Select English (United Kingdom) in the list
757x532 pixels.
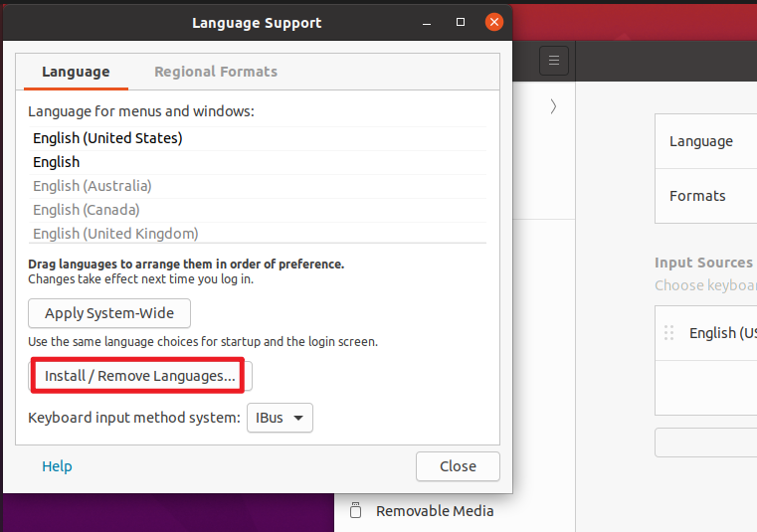click(x=258, y=233)
